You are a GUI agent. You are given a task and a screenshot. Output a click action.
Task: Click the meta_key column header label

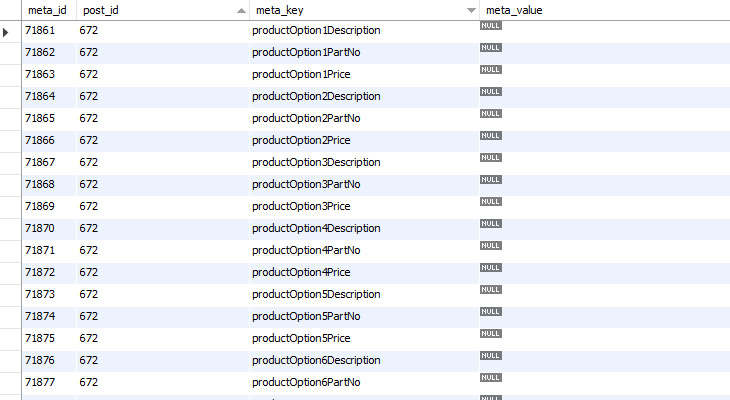[x=277, y=10]
